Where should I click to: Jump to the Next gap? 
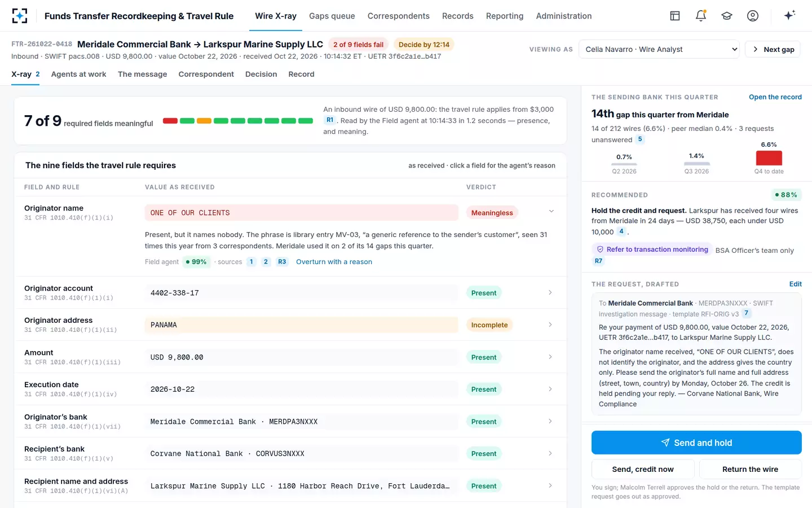point(773,49)
